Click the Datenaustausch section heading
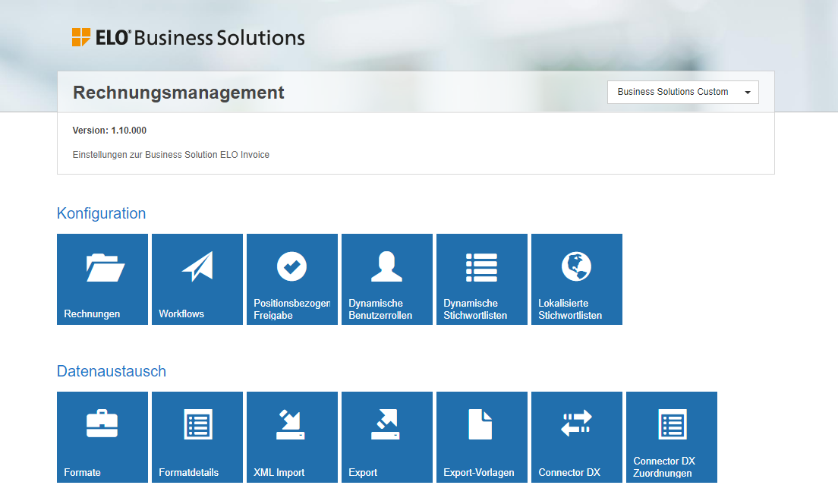Screen dimensions: 838x504 pos(111,371)
